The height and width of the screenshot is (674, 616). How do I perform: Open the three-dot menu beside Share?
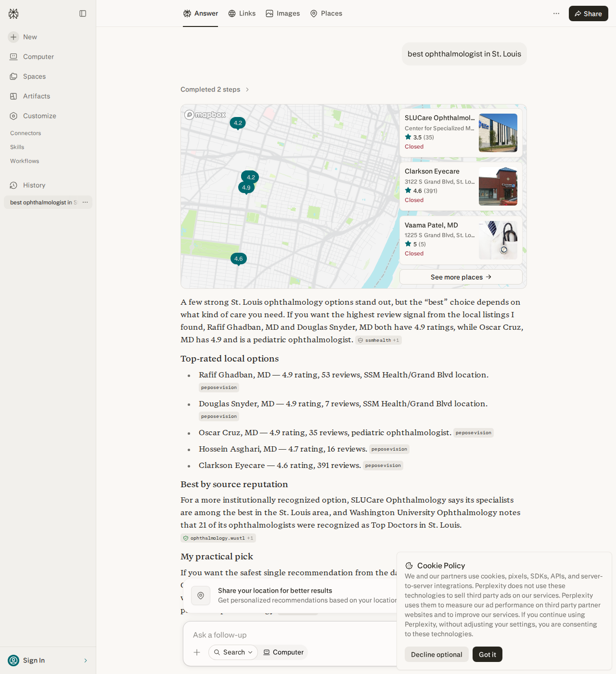click(x=556, y=13)
